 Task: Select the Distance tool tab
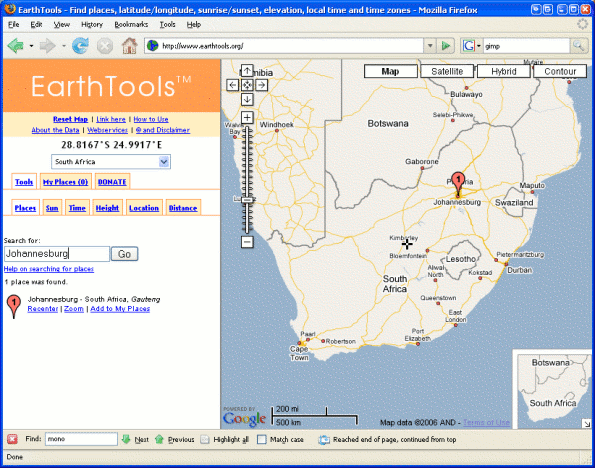(183, 208)
